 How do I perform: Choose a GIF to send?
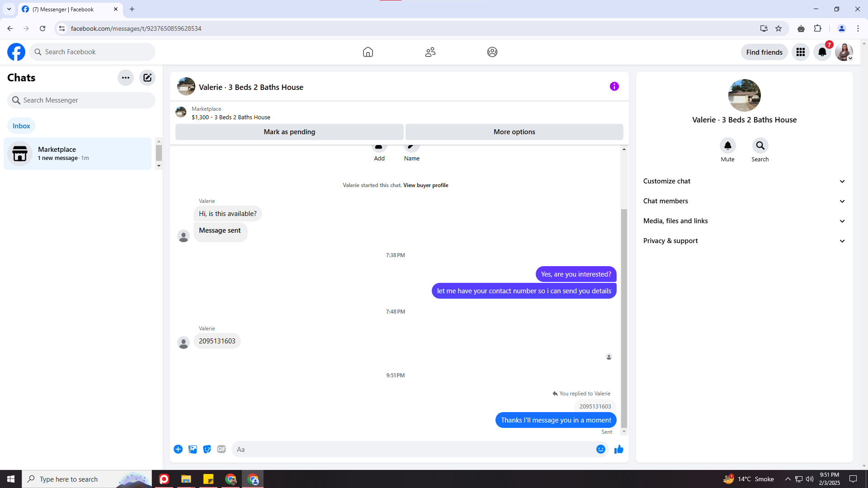click(x=222, y=449)
